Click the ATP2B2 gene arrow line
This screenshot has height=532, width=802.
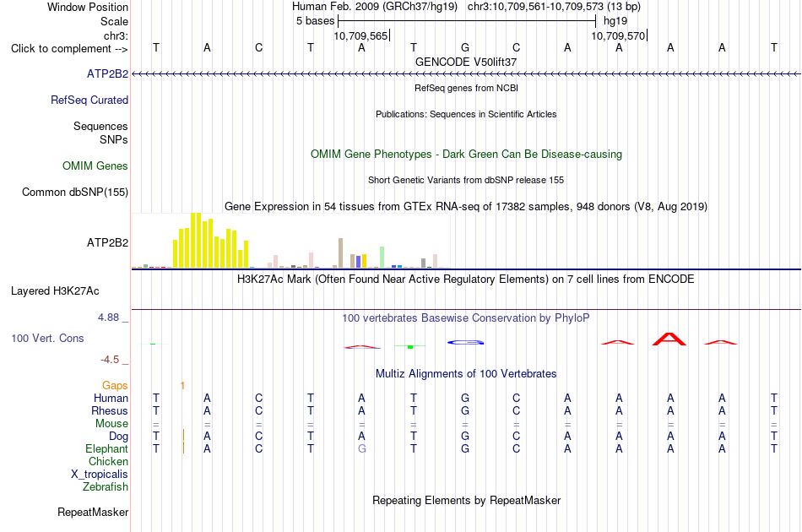click(467, 74)
